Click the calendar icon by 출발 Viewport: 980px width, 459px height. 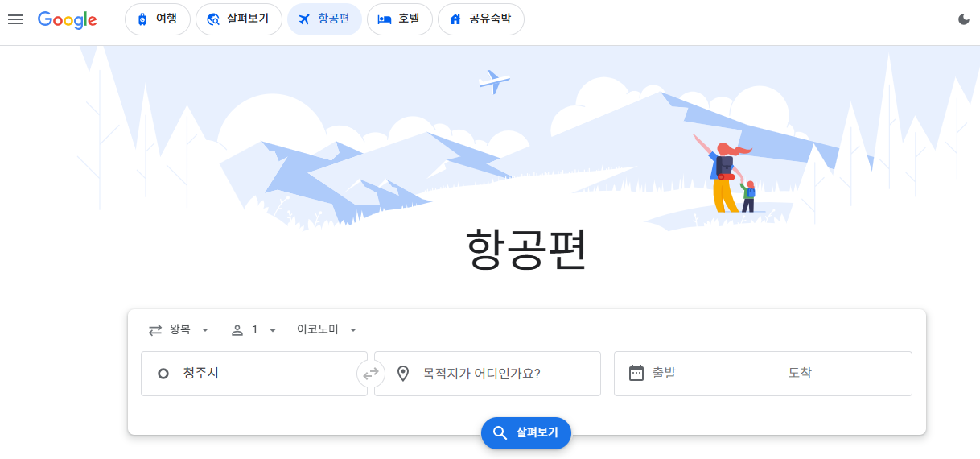(x=636, y=373)
